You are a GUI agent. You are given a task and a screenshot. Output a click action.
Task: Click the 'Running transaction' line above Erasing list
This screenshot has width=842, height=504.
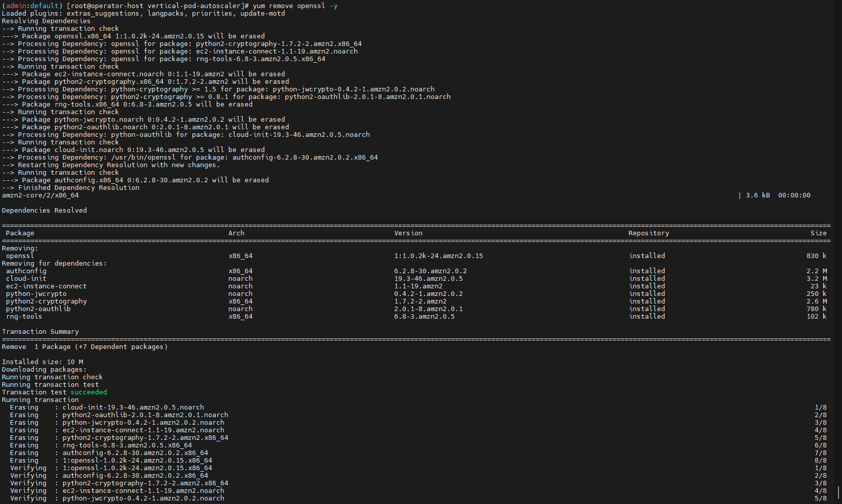point(40,400)
